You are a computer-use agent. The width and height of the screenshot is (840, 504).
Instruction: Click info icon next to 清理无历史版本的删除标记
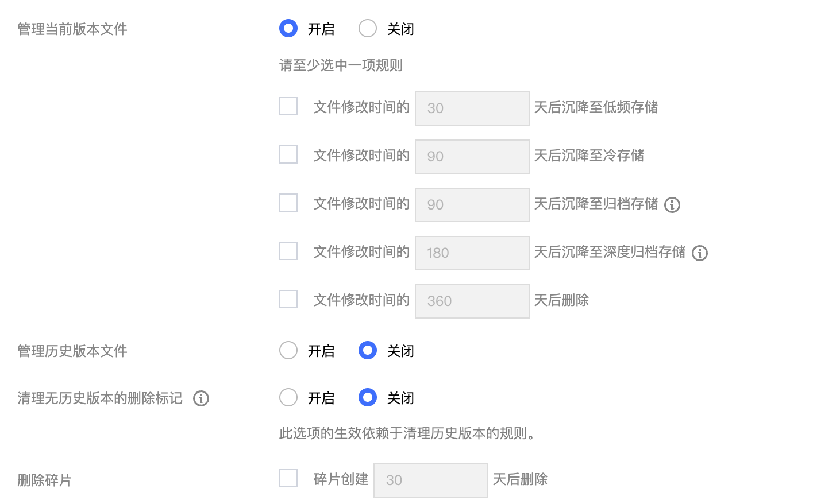[x=201, y=398]
